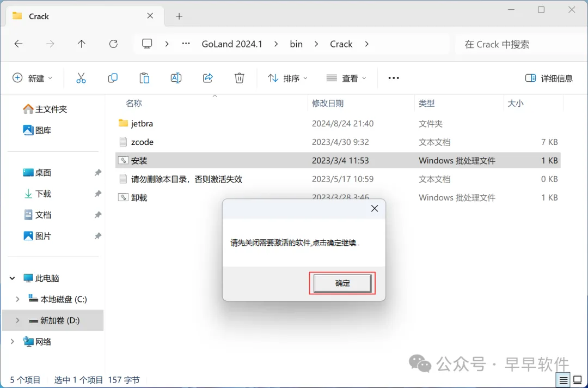Expand the hidden breadcrumb ellipsis
The width and height of the screenshot is (588, 388).
(186, 44)
